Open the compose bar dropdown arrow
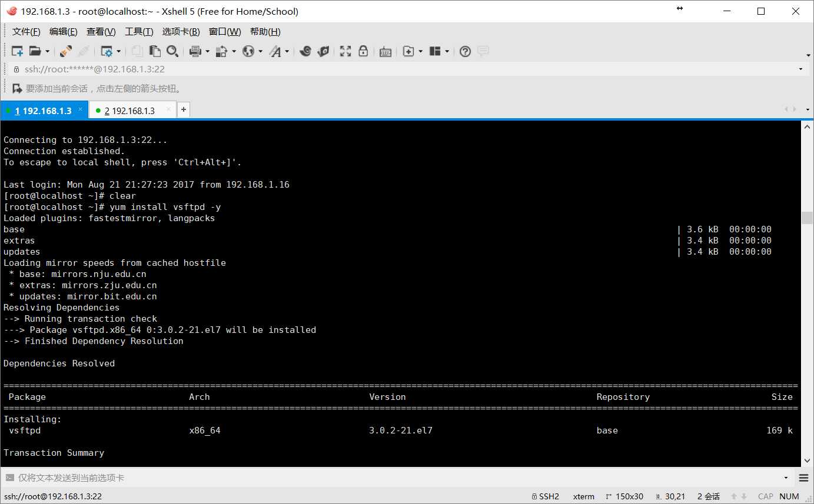The image size is (814, 504). click(x=786, y=478)
